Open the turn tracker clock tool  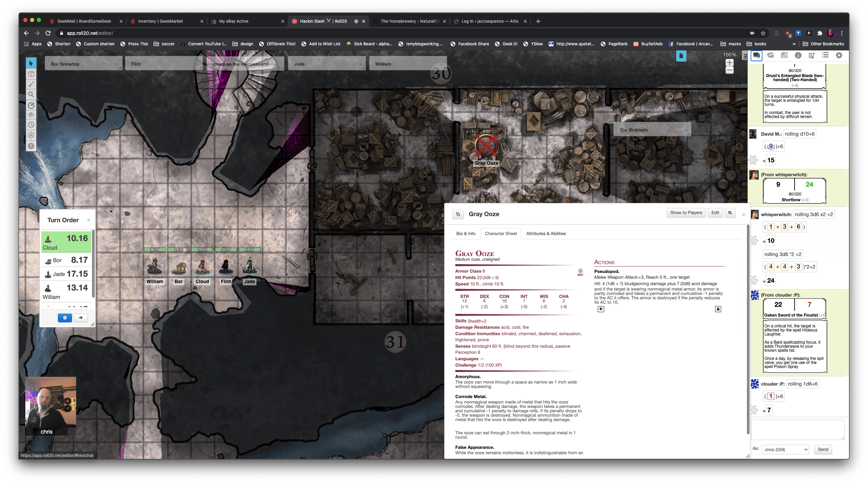(x=31, y=124)
